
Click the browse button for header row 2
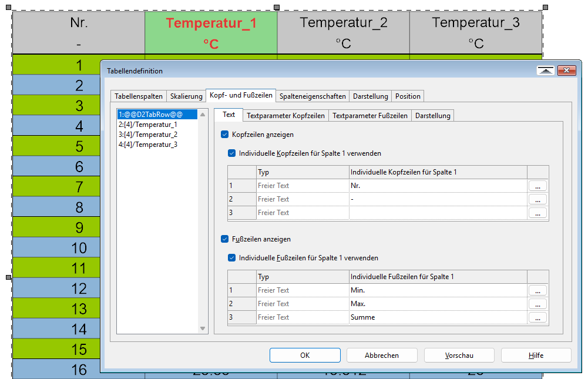click(537, 199)
